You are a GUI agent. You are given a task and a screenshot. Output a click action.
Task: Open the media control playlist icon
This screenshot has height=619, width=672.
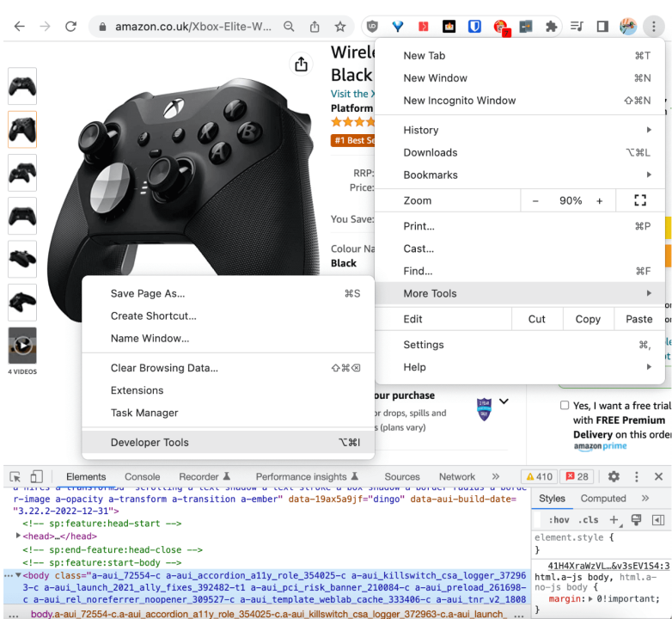pos(577,27)
